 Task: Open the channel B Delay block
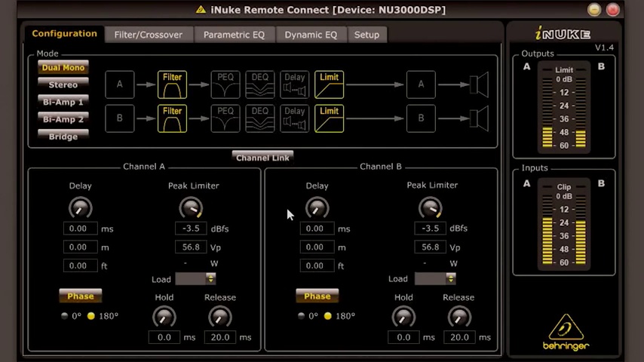[295, 118]
